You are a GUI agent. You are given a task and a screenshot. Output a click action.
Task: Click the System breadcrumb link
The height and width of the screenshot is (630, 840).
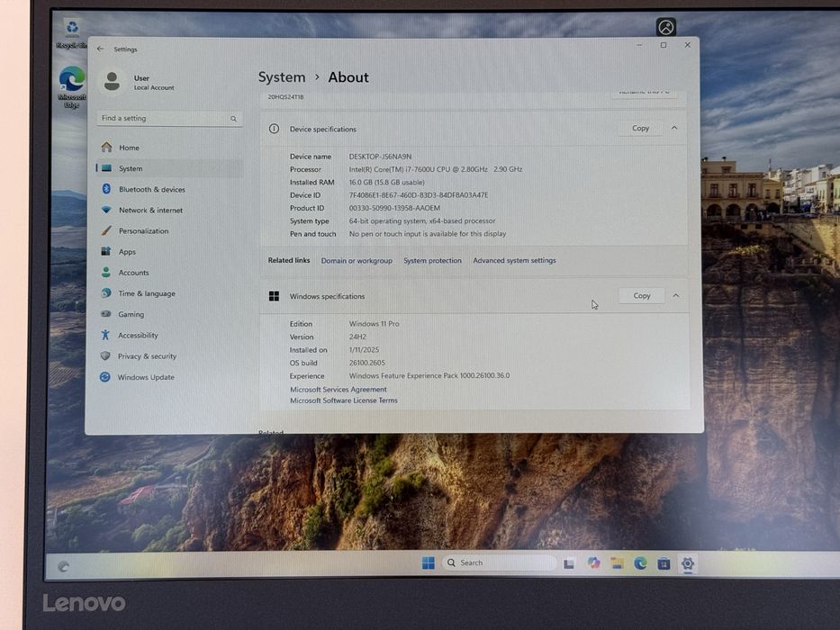click(282, 77)
